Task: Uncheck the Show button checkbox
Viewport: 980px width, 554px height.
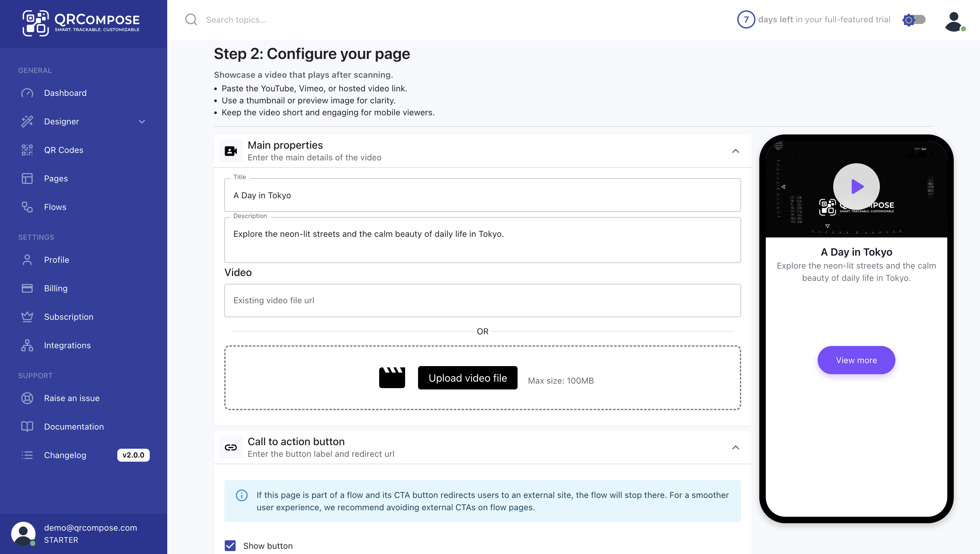Action: pyautogui.click(x=230, y=546)
